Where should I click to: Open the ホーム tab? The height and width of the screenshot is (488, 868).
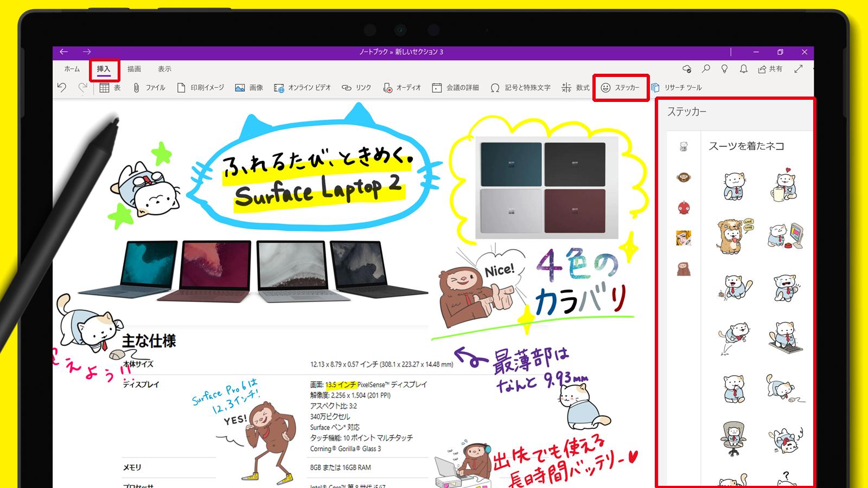click(x=72, y=69)
